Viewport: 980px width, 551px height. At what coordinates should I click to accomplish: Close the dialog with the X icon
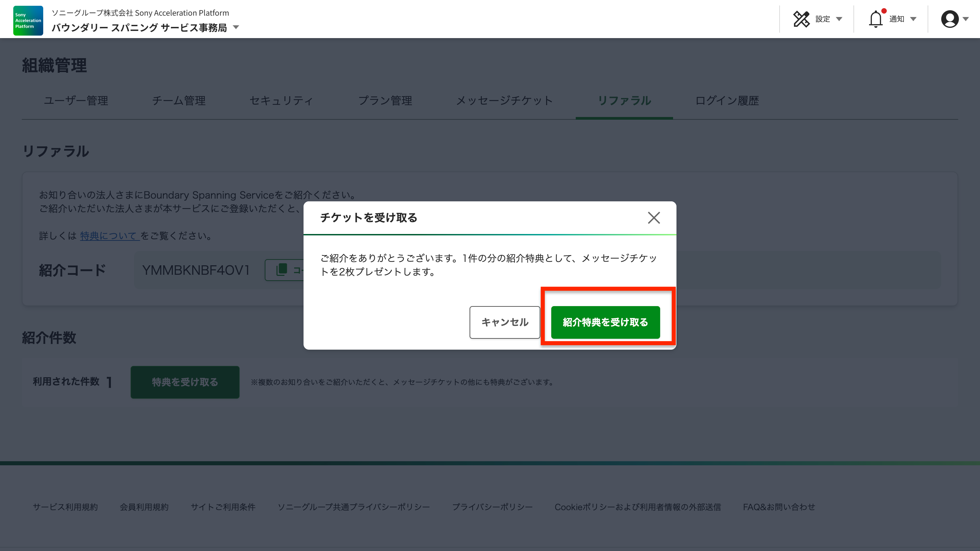click(x=654, y=218)
